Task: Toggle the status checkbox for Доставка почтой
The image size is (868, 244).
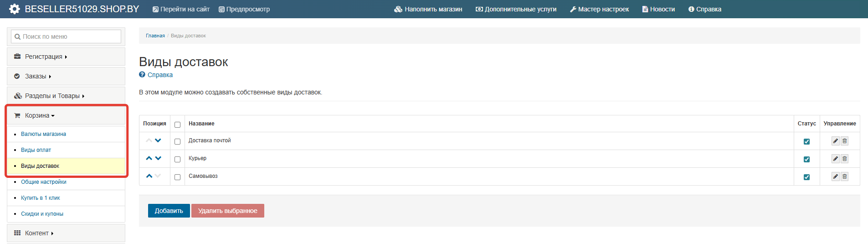Action: click(806, 141)
